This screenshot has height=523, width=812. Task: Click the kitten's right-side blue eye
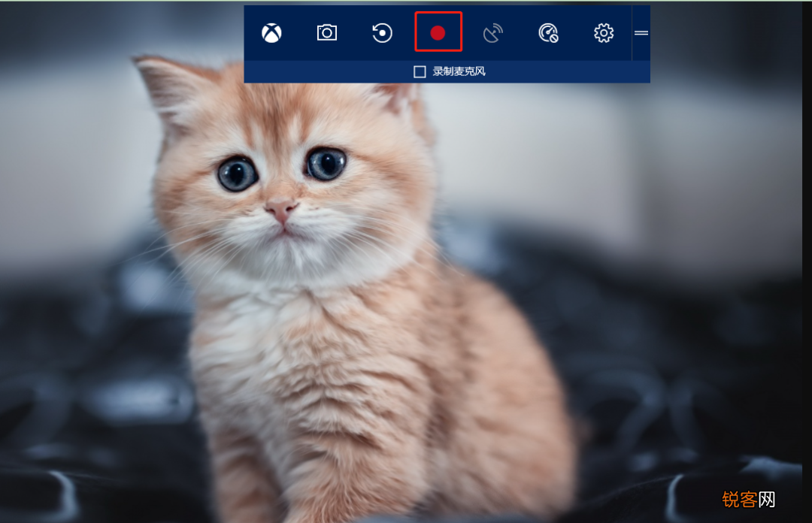(x=326, y=163)
